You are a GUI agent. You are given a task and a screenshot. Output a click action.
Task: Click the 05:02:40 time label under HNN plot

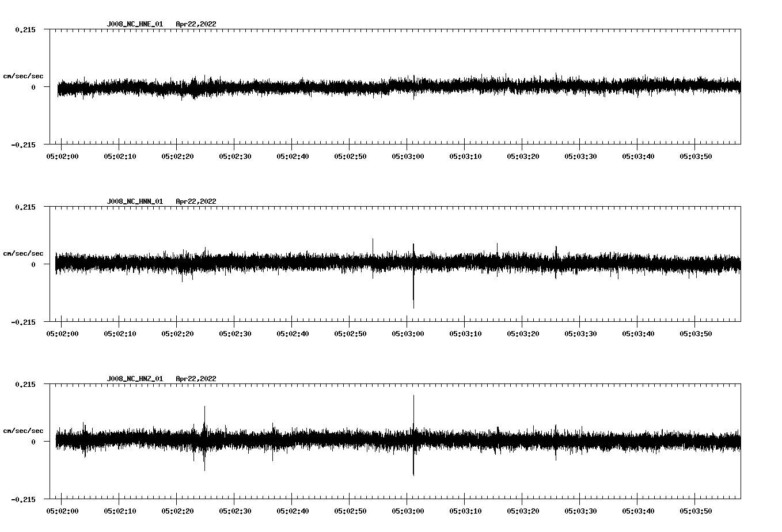coord(293,333)
